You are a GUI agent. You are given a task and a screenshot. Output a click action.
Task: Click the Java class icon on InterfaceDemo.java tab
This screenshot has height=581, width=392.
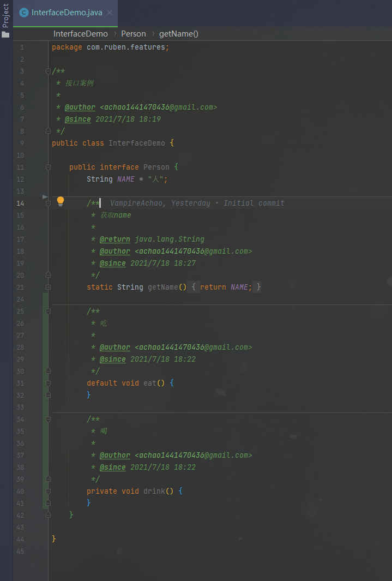(x=23, y=13)
